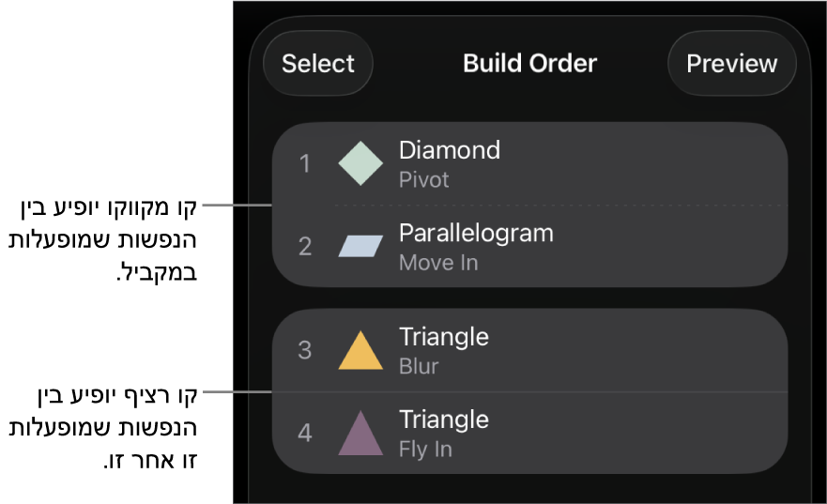This screenshot has width=827, height=504.
Task: Click the Pivot effect label
Action: [x=423, y=180]
